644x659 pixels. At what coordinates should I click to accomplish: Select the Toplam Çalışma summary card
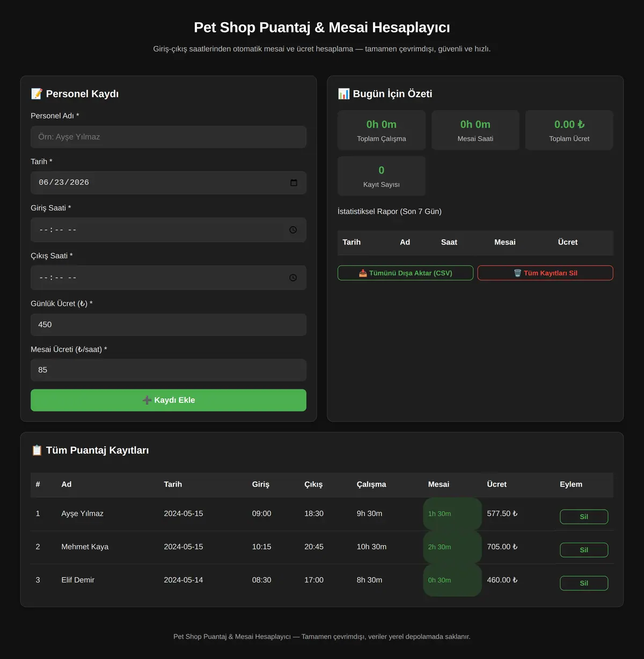[382, 131]
